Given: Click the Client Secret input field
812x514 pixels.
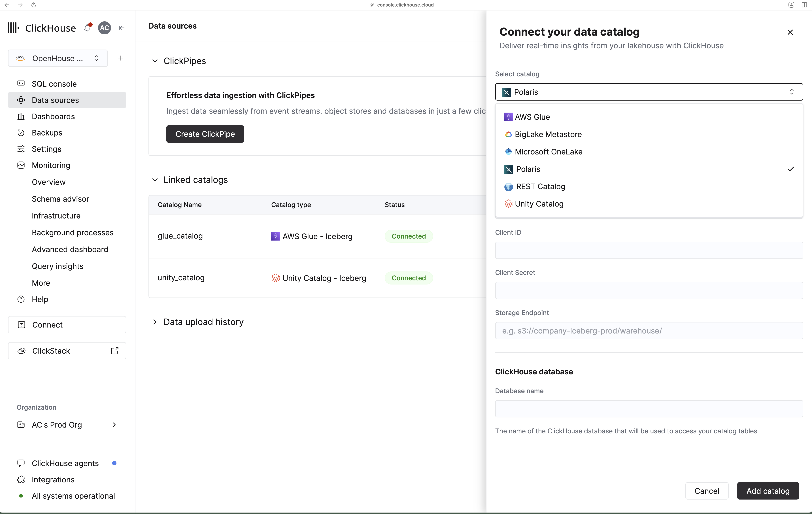Looking at the screenshot, I should 649,290.
